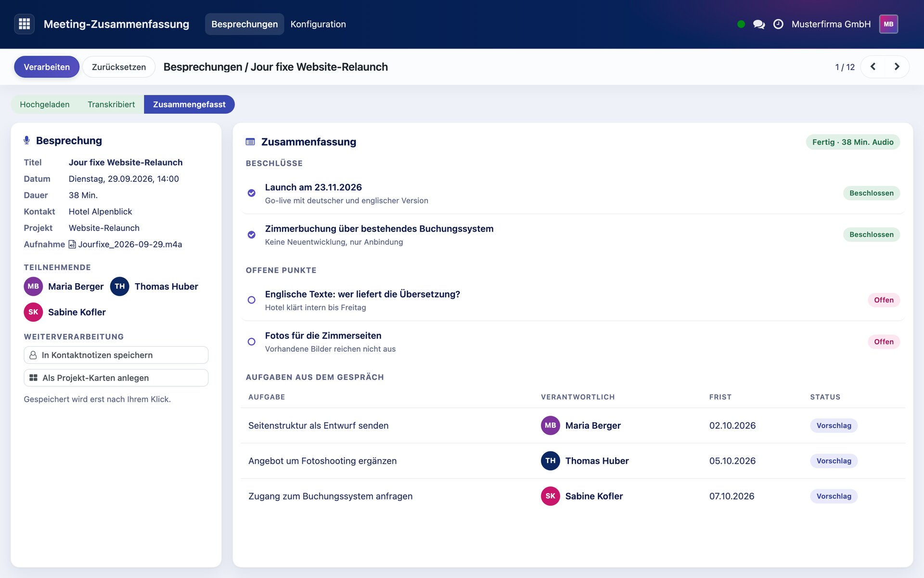Viewport: 924px width, 578px height.
Task: Click the microphone icon beside Besprechung
Action: (26, 140)
